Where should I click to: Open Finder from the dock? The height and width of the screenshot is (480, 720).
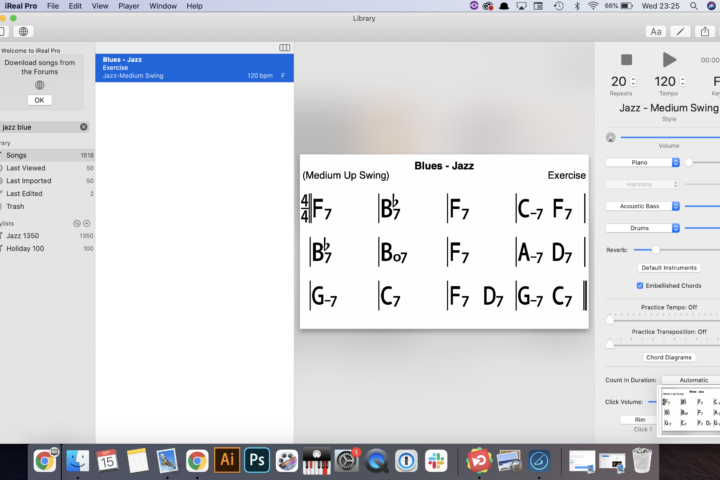[78, 460]
